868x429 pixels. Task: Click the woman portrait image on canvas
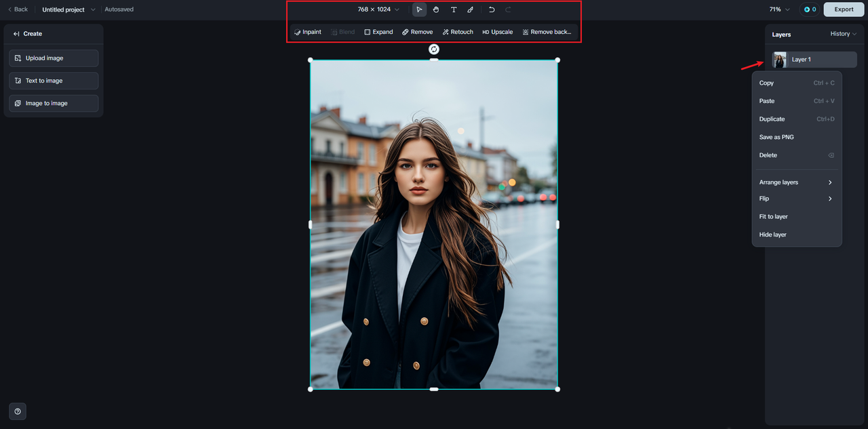coord(434,224)
